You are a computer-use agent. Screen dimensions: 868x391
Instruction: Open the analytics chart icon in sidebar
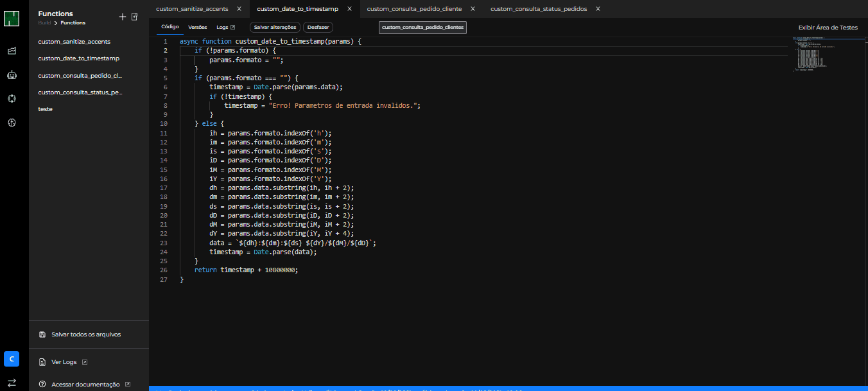click(x=12, y=51)
